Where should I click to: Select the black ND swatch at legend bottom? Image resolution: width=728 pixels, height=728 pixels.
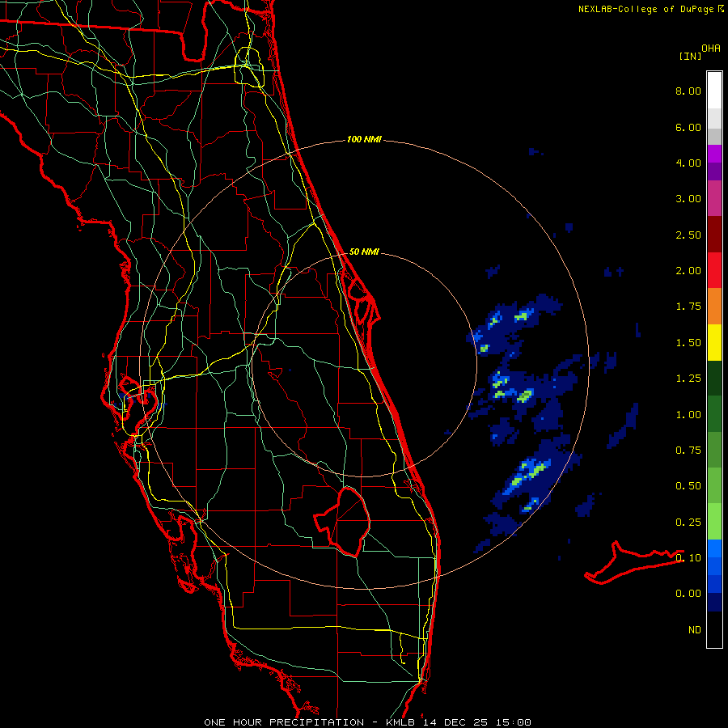click(x=714, y=629)
